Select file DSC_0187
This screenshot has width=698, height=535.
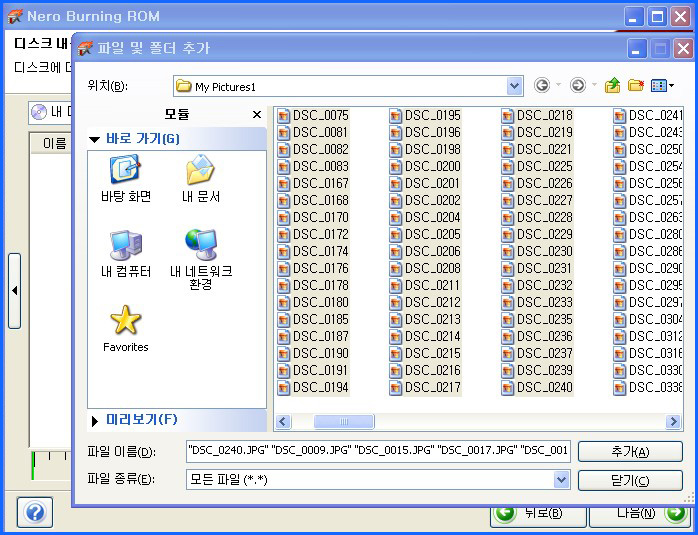point(312,336)
